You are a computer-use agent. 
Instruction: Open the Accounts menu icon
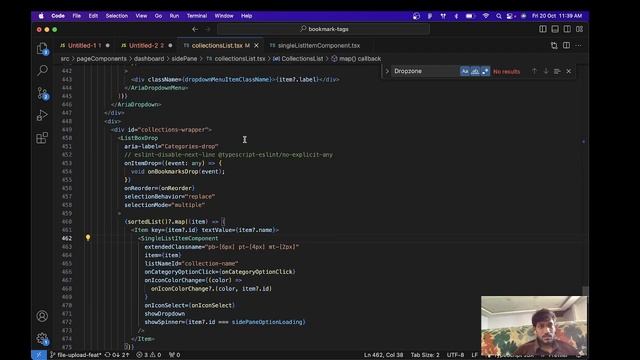(42, 316)
